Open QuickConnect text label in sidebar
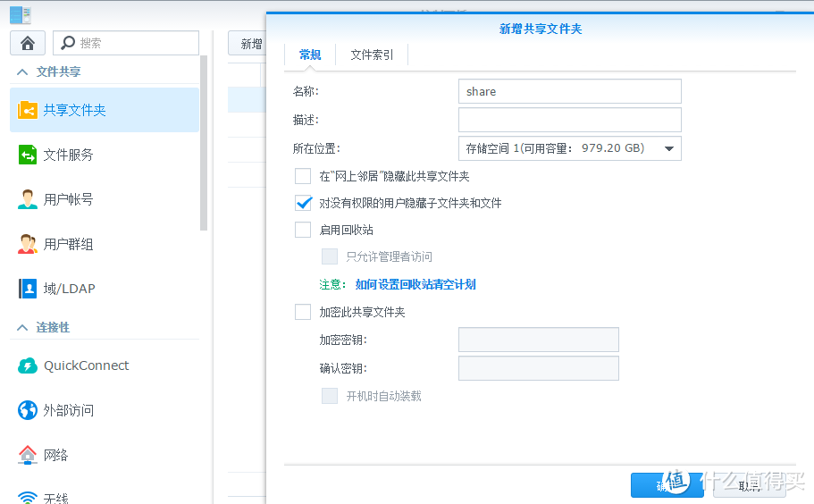This screenshot has width=814, height=504. [x=86, y=365]
